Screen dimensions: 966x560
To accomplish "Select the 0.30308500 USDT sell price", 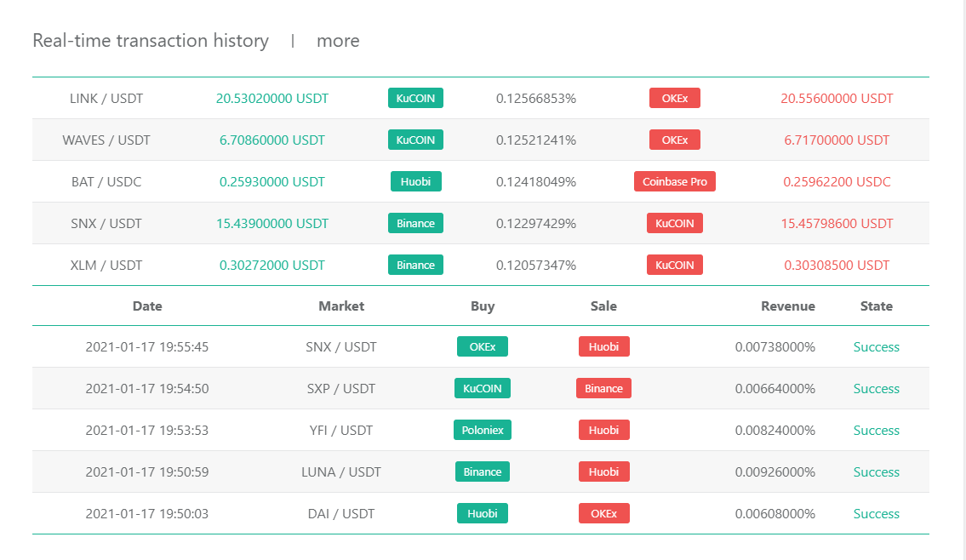I will 837,265.
